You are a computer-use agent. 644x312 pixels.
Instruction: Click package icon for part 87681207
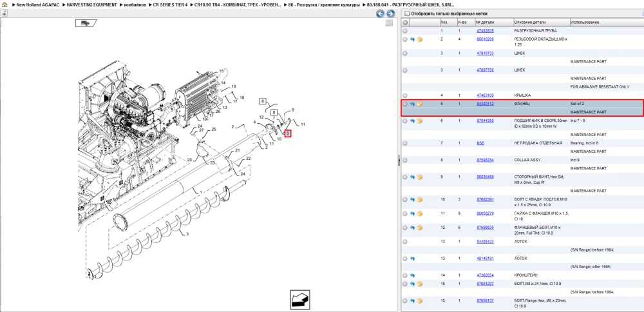coord(420,284)
